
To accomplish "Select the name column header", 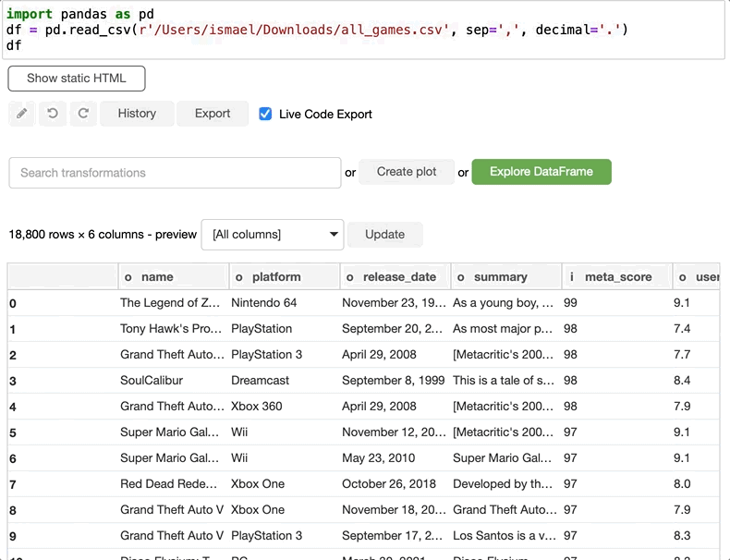I will pyautogui.click(x=157, y=277).
